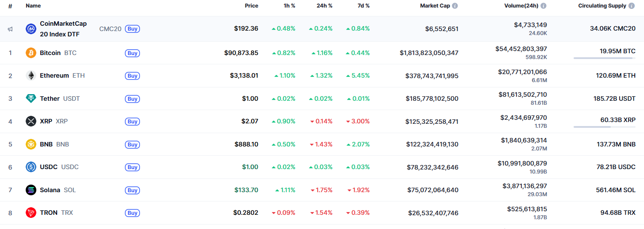644x229 pixels.
Task: Click the Tether logo icon
Action: pyautogui.click(x=31, y=99)
